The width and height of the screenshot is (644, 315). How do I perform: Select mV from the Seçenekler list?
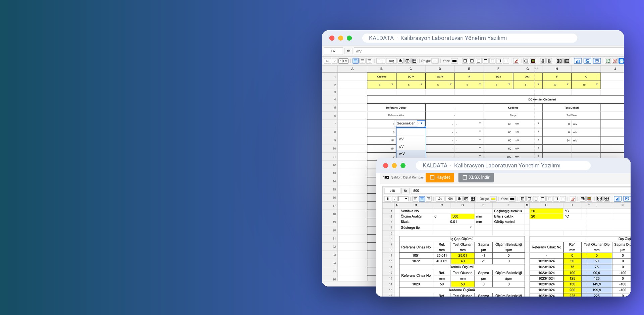411,154
